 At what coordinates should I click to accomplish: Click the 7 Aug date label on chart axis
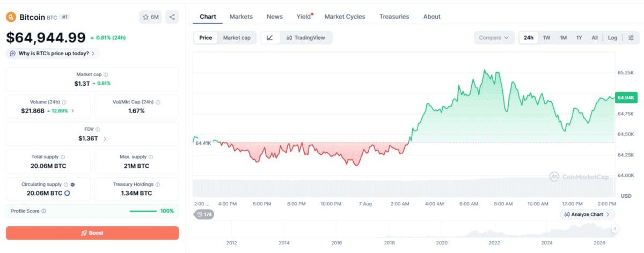pos(365,204)
